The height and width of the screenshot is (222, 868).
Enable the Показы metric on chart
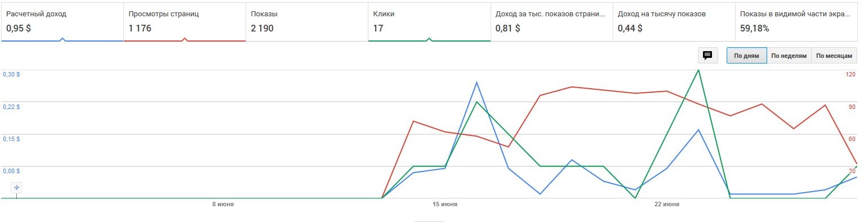[307, 21]
